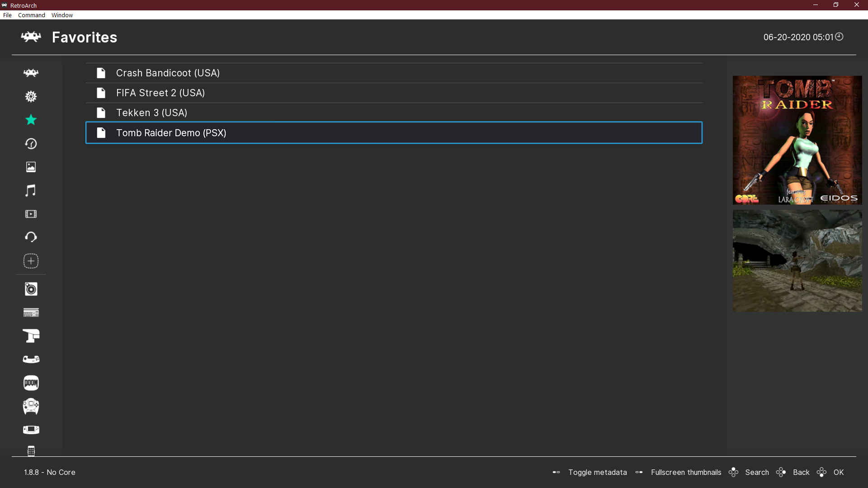The image size is (868, 488).
Task: Select the Favorites star sidebar icon
Action: 31,120
